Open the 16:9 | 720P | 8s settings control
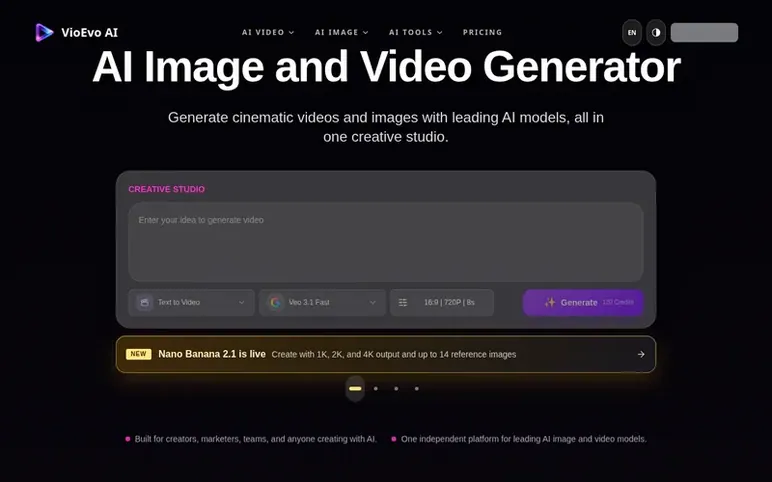Screen dimensions: 772x482 442,302
